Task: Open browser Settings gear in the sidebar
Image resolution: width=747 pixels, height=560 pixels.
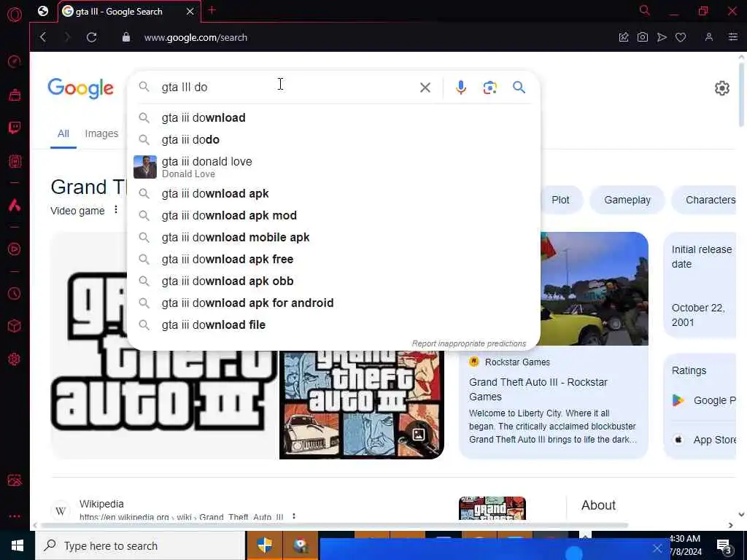Action: [15, 359]
